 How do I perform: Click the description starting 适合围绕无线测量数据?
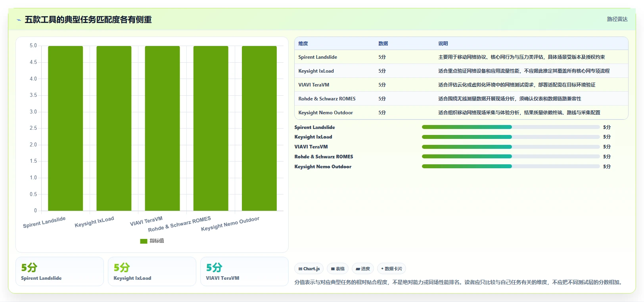510,99
